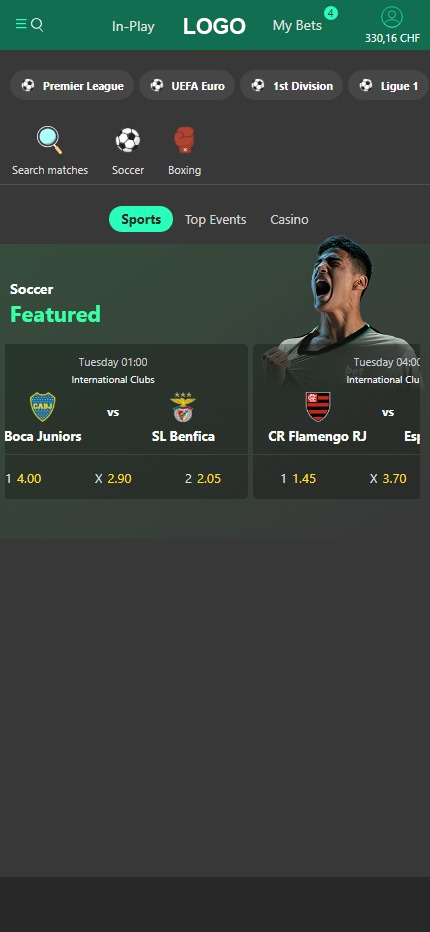Open In-Play from the header
430x932 pixels.
133,26
